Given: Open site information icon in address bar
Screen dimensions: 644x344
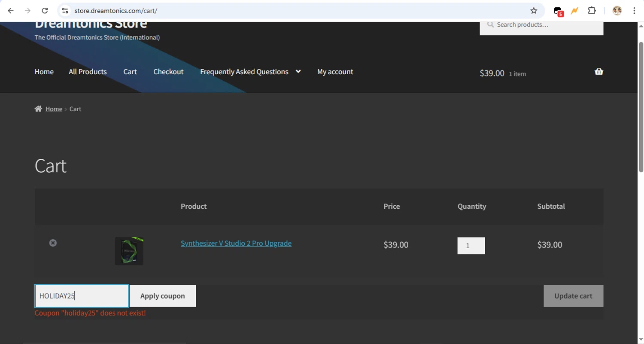Looking at the screenshot, I should [x=65, y=11].
